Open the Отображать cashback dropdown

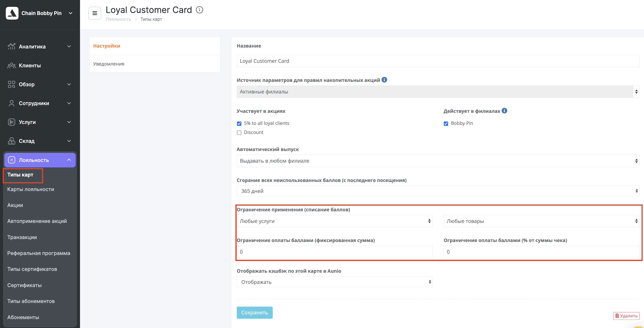(334, 282)
